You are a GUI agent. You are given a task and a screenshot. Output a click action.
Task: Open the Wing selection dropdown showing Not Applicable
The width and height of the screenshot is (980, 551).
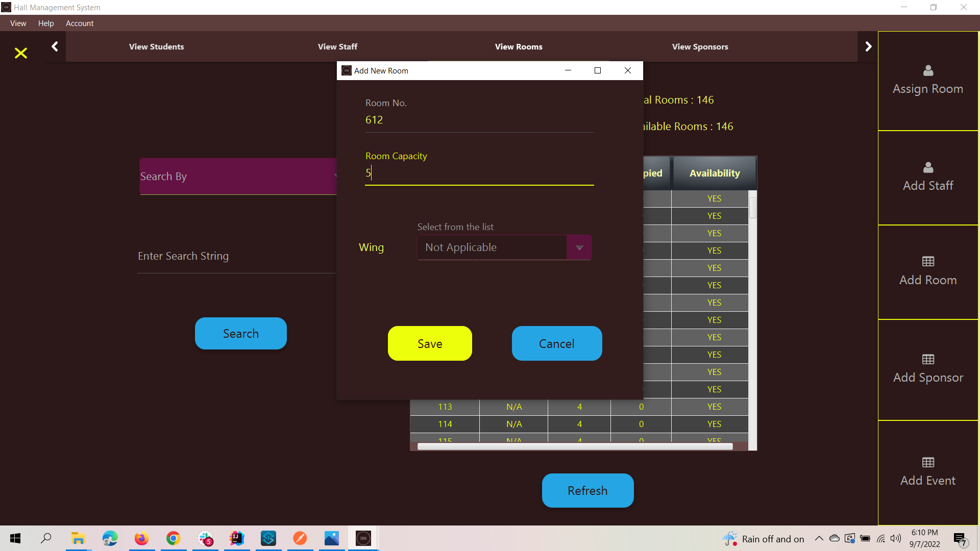[x=578, y=247]
